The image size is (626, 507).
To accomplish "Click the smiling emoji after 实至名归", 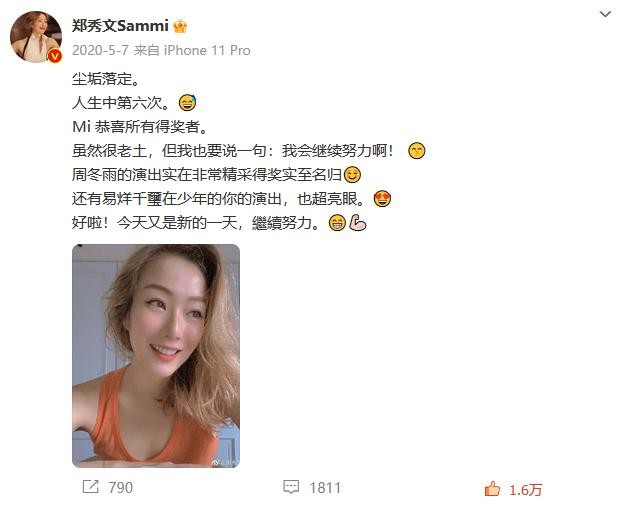I will coord(352,175).
